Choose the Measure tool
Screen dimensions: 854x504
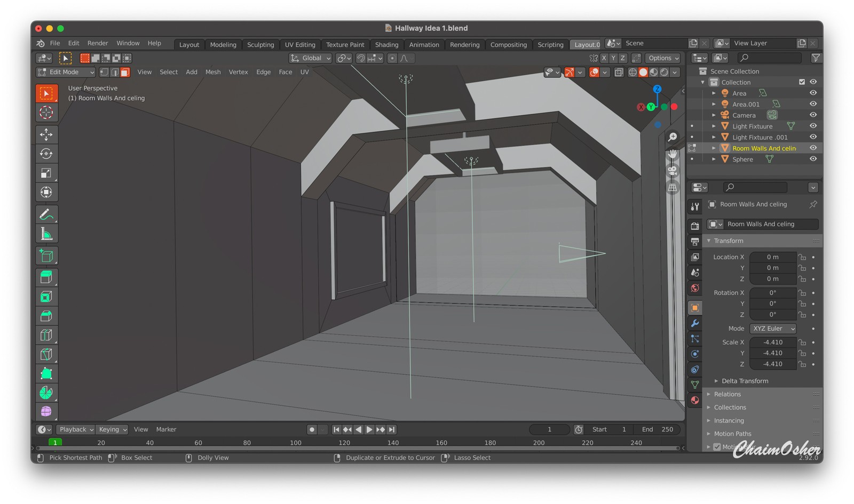point(46,234)
